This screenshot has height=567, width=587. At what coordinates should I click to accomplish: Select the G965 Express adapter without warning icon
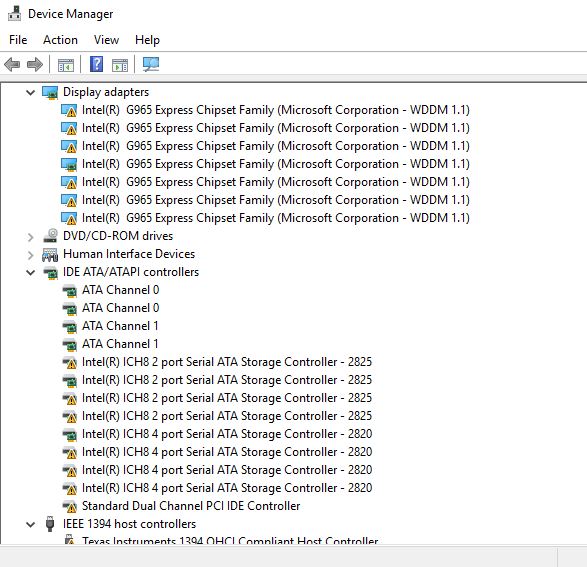(276, 164)
